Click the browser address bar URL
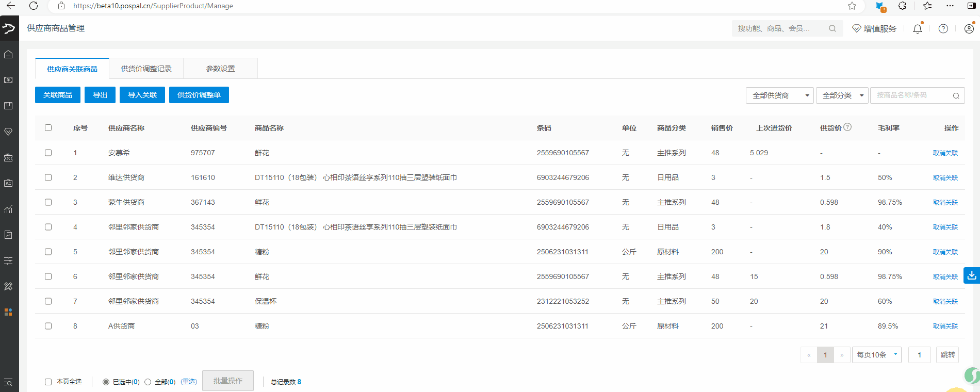This screenshot has height=392, width=980. (153, 6)
